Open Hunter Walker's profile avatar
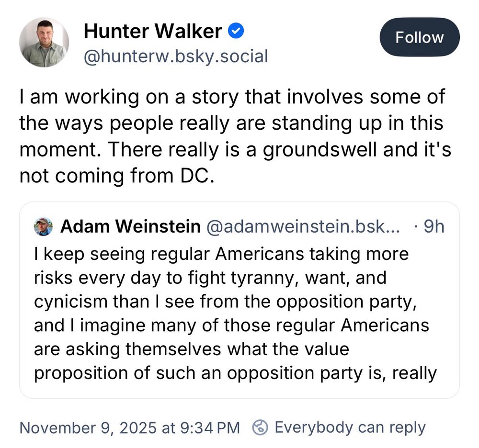The image size is (479, 448). coord(44,43)
